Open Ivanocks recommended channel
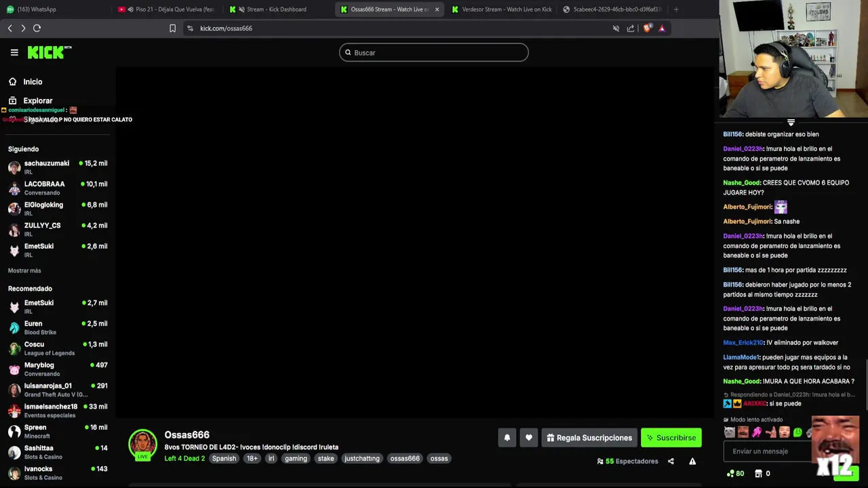 pyautogui.click(x=58, y=472)
